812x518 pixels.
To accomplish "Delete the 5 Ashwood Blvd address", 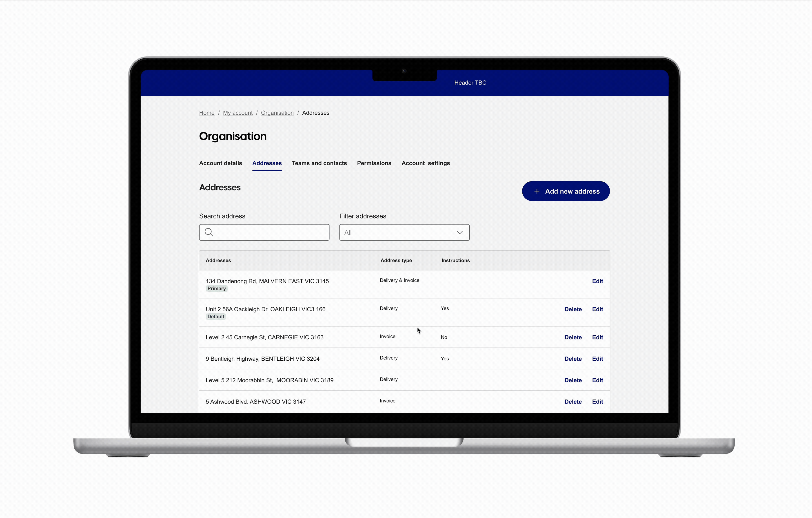I will (x=573, y=402).
